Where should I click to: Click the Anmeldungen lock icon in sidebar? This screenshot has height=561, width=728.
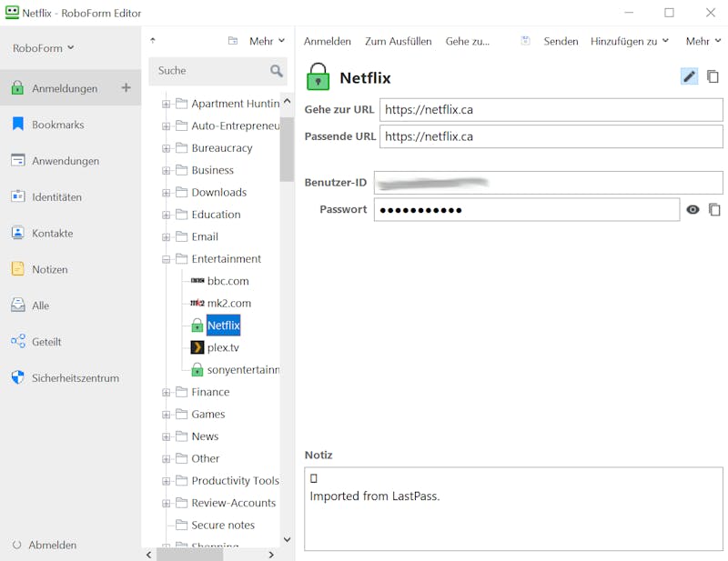(17, 87)
